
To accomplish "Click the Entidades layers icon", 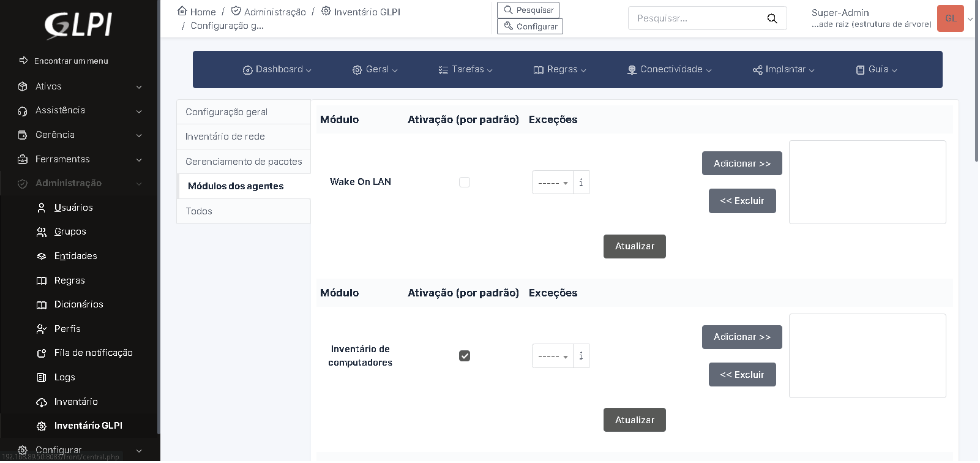I will pyautogui.click(x=42, y=256).
